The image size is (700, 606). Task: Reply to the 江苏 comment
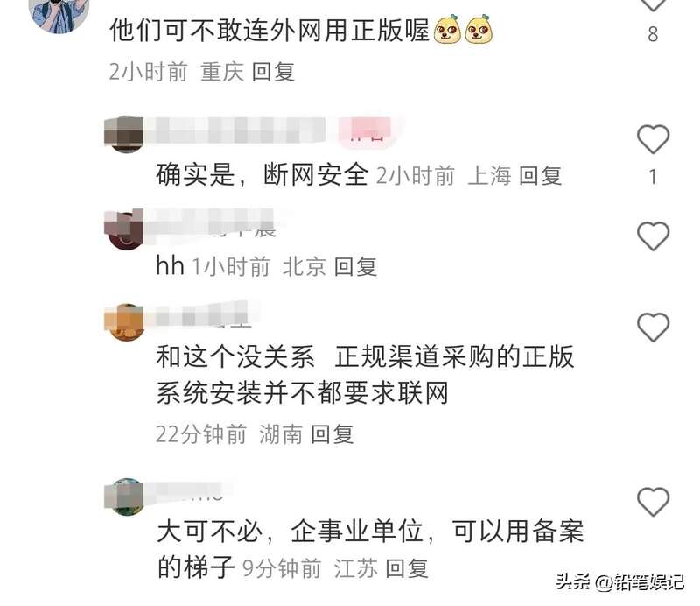(407, 568)
